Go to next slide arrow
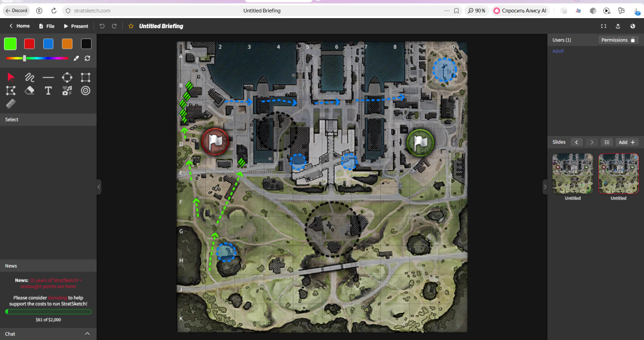Screen dimensions: 644x340 tap(592, 142)
